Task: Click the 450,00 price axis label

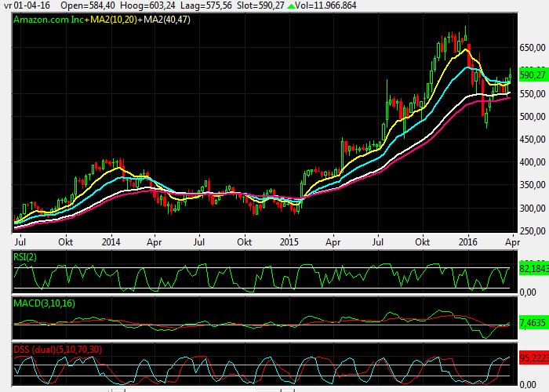Action: click(x=533, y=140)
